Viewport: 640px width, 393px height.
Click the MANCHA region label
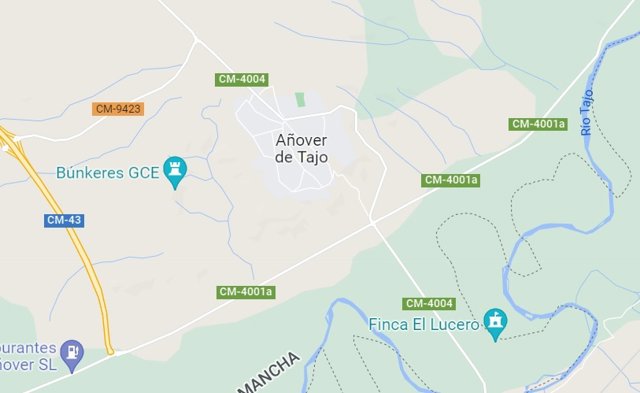click(x=270, y=373)
